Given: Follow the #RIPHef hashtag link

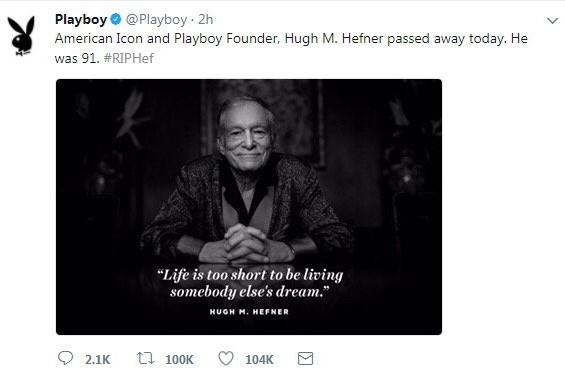Looking at the screenshot, I should pyautogui.click(x=129, y=58).
